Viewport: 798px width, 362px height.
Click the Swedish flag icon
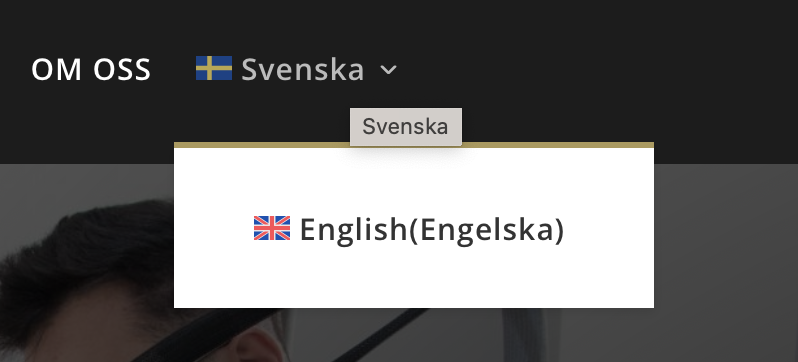point(214,68)
